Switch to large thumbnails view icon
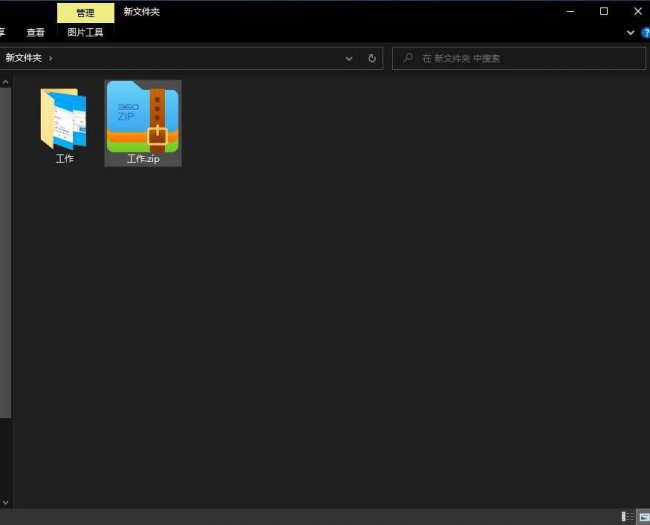Image resolution: width=650 pixels, height=525 pixels. [x=644, y=516]
